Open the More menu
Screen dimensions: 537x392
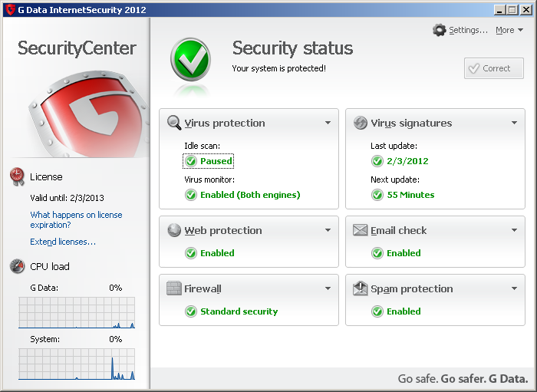[509, 30]
